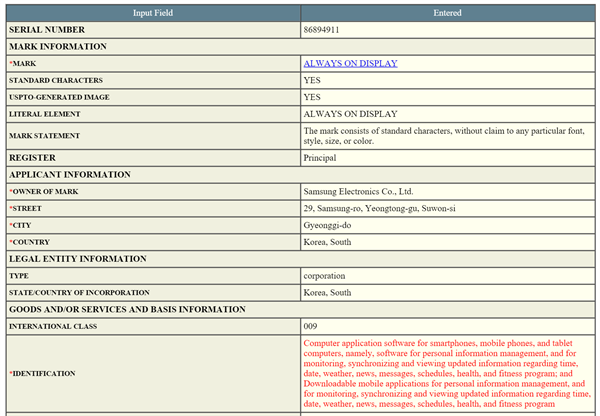This screenshot has width=600, height=416.
Task: Click the Principal register value
Action: (320, 158)
